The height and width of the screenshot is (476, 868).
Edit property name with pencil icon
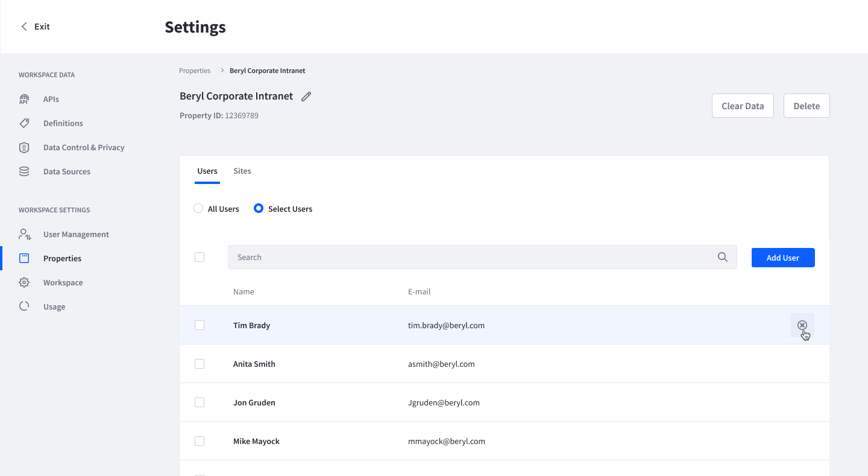point(306,97)
